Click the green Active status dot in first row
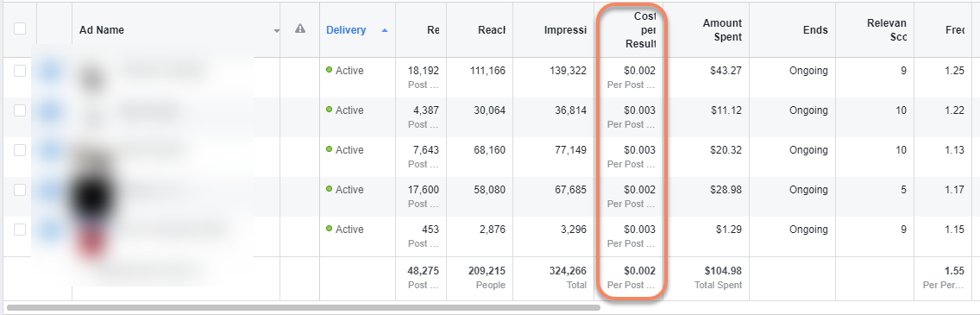Screen dimensions: 980x315 (330, 70)
